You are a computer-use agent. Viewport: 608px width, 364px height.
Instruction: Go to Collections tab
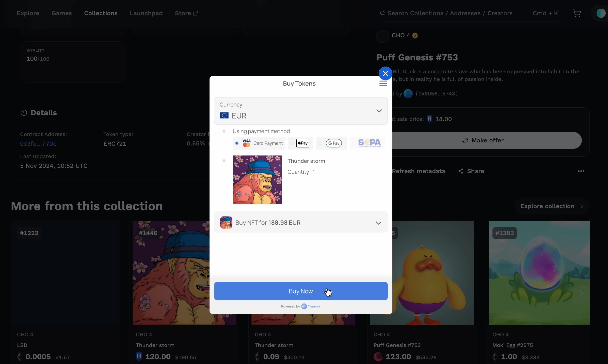coord(101,13)
